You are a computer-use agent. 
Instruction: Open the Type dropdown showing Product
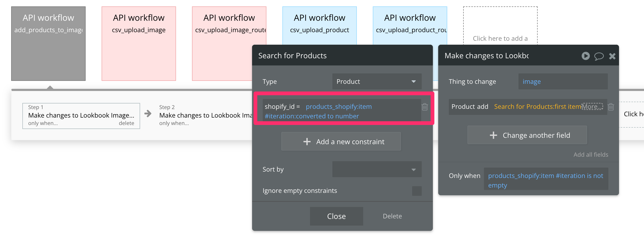point(377,81)
